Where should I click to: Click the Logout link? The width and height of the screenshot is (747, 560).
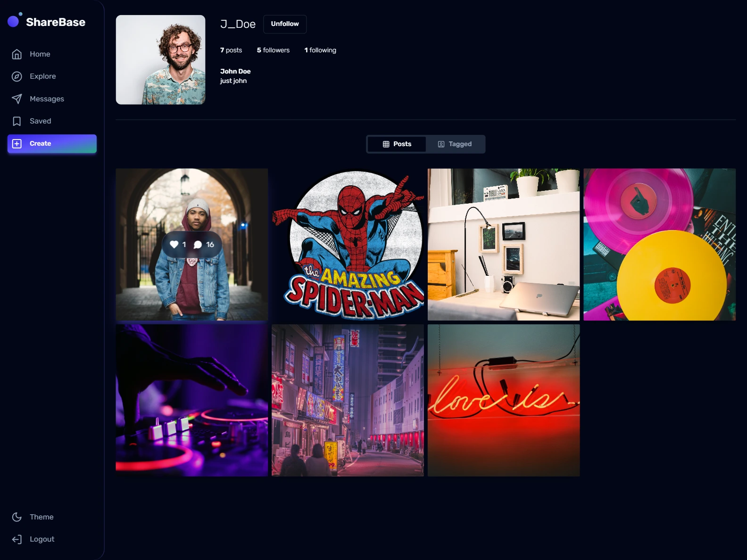click(x=52, y=539)
